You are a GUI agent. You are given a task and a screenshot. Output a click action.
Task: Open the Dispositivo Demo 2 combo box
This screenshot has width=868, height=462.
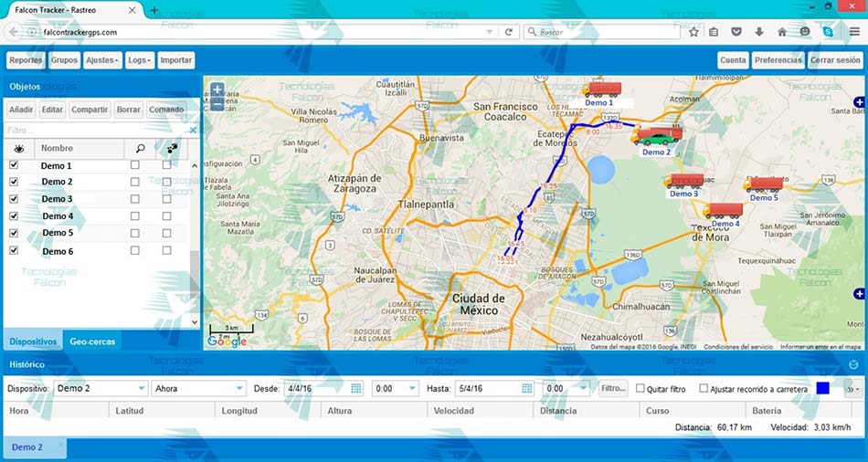click(101, 388)
